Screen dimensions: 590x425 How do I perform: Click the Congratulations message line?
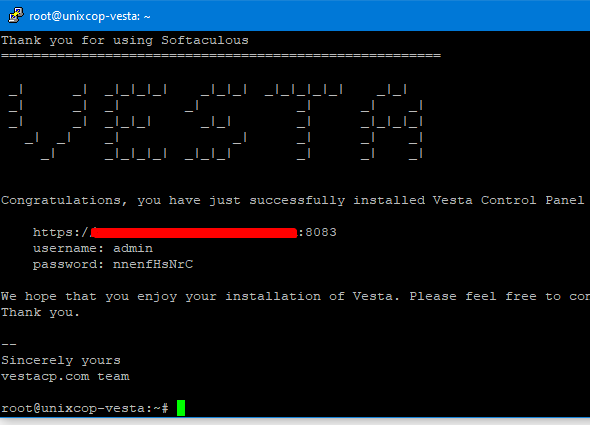pyautogui.click(x=293, y=200)
